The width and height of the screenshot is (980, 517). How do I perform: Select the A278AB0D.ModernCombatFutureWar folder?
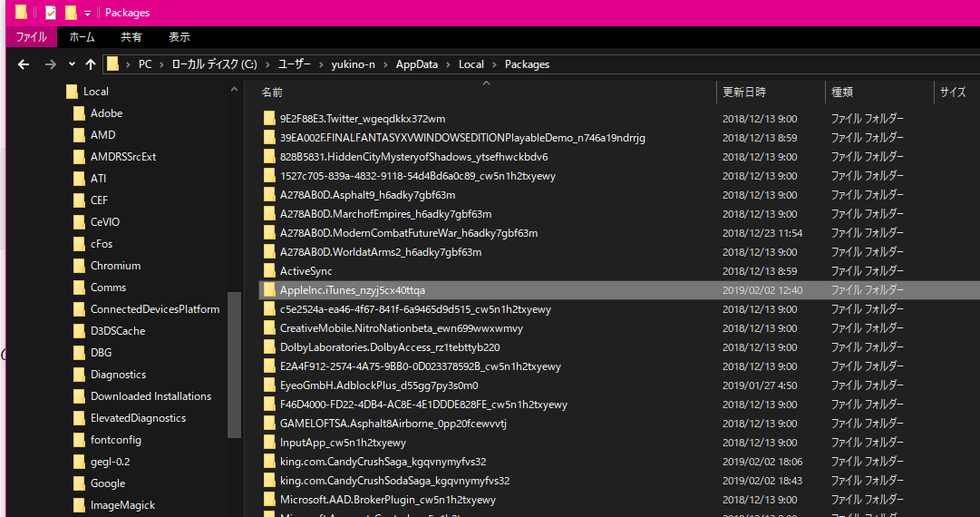tap(409, 233)
